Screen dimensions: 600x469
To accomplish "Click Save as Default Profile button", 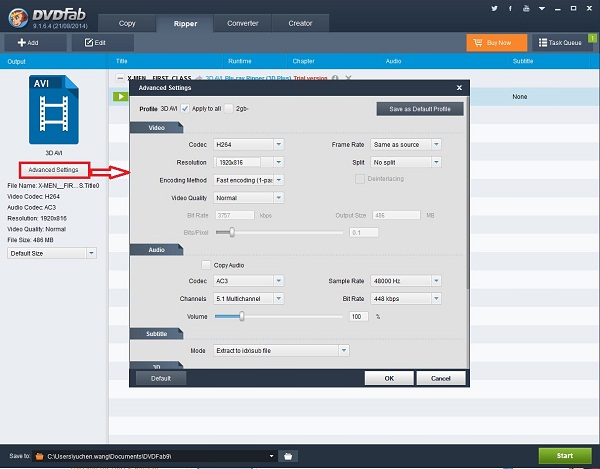I will pyautogui.click(x=420, y=109).
